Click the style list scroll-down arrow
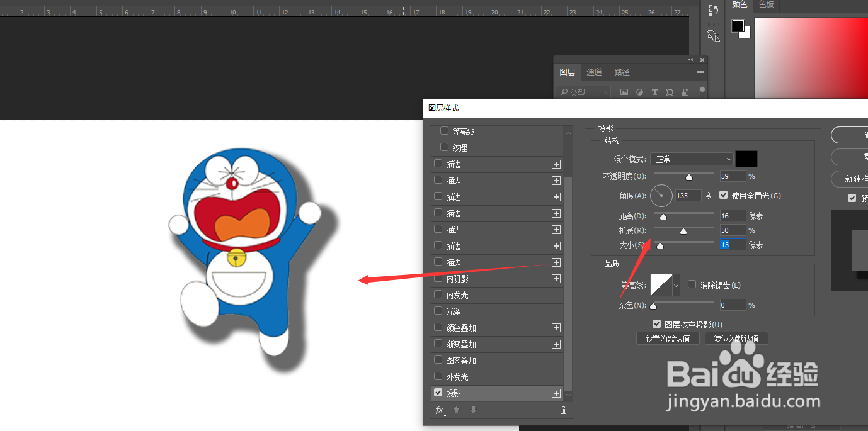 569,395
